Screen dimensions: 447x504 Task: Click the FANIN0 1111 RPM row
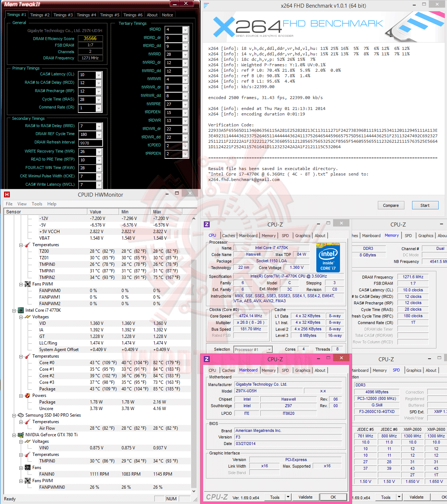point(98,474)
